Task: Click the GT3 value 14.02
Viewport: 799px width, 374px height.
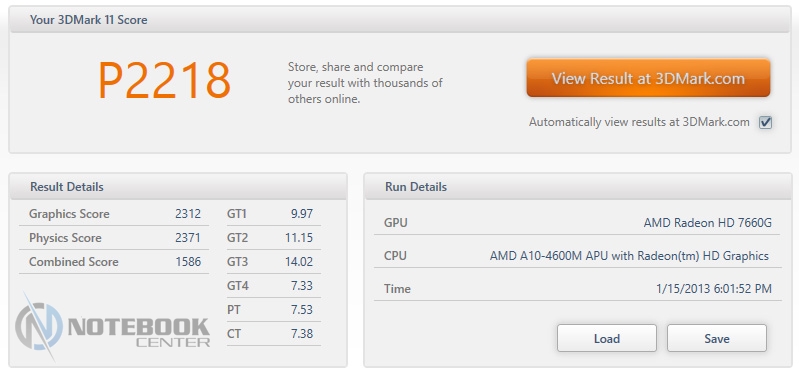Action: 299,262
